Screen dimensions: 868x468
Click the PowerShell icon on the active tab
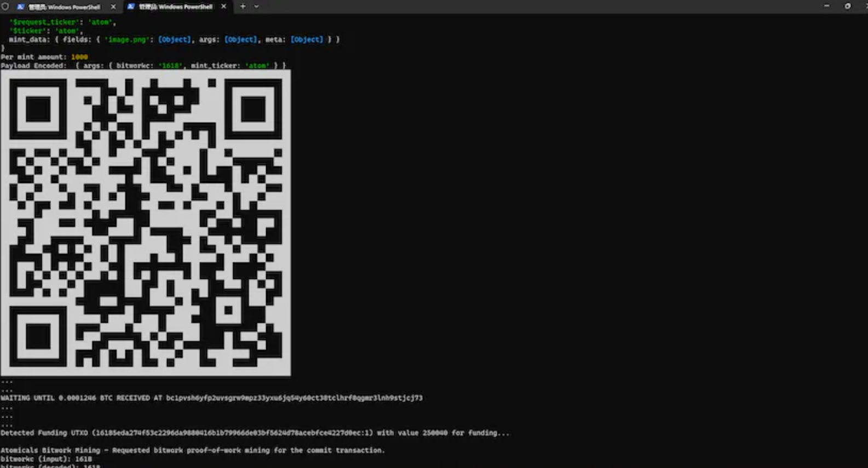coord(131,7)
